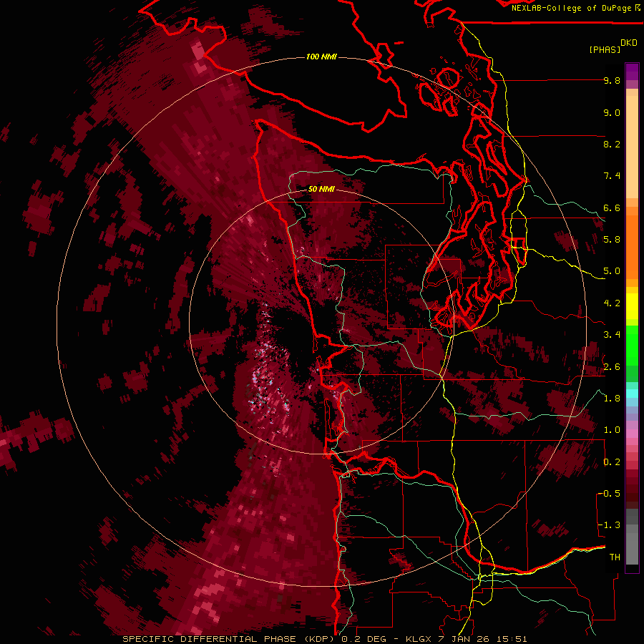The width and height of the screenshot is (644, 644).
Task: Click the 2.6 value on the scale
Action: pyautogui.click(x=612, y=367)
